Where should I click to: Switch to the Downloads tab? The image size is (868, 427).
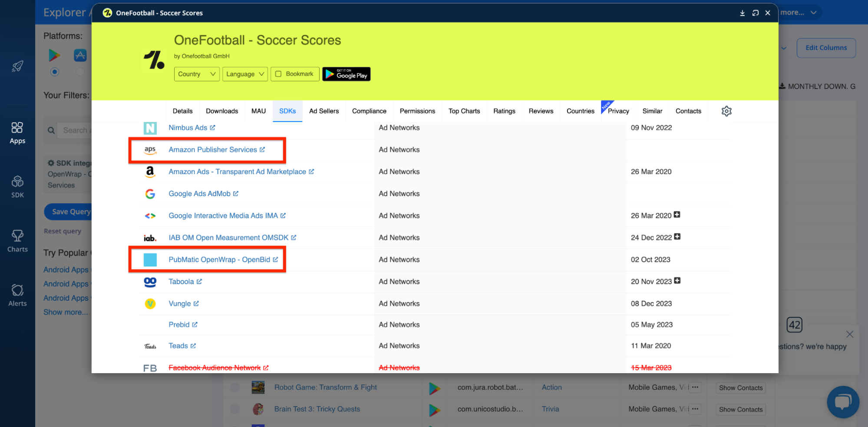tap(222, 111)
